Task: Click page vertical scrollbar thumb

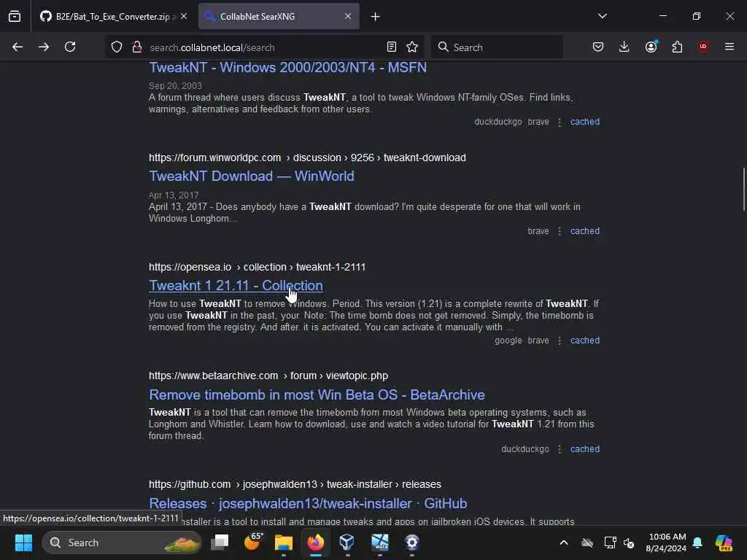Action: point(743,189)
